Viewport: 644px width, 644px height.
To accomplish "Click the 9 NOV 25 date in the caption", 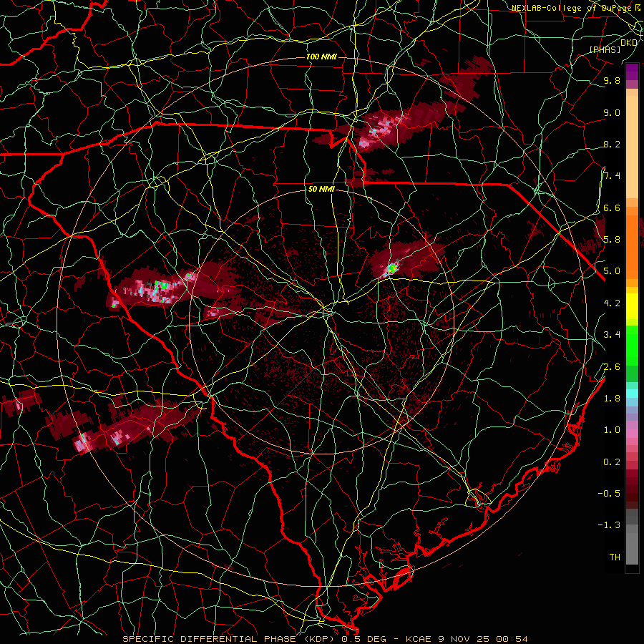I will (464, 639).
